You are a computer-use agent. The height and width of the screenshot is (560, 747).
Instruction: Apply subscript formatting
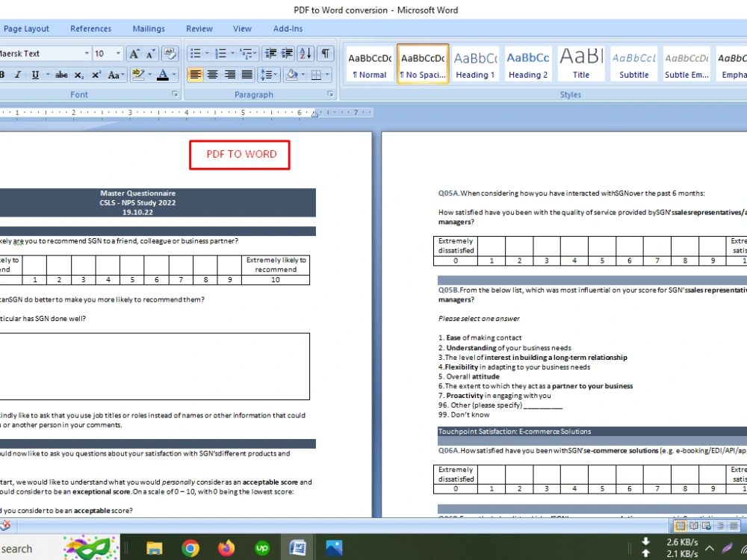pos(78,75)
